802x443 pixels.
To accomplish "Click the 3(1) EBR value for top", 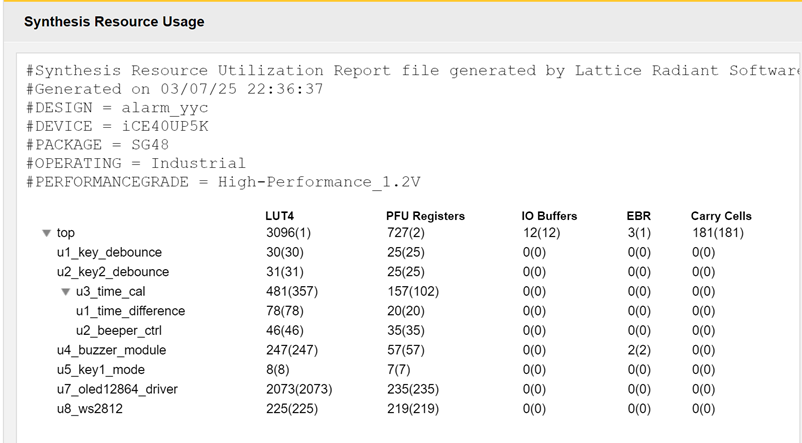I will [639, 233].
